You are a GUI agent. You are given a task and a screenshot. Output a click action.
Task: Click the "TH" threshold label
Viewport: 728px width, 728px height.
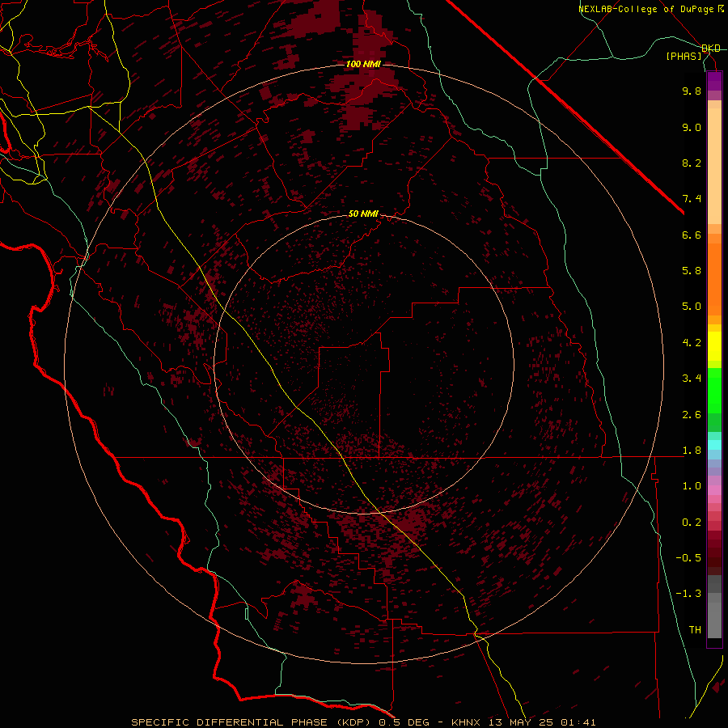point(695,630)
